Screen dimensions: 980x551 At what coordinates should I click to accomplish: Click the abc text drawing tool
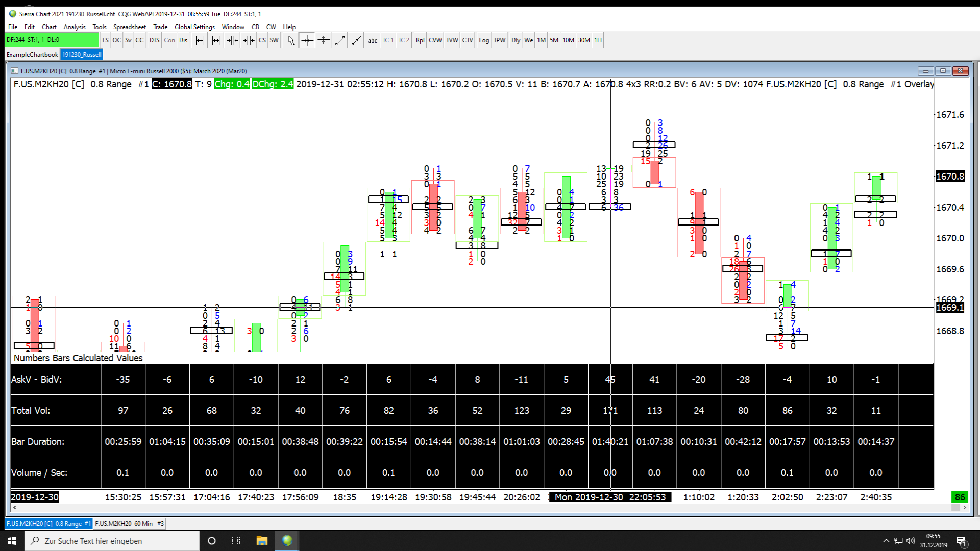coord(373,40)
